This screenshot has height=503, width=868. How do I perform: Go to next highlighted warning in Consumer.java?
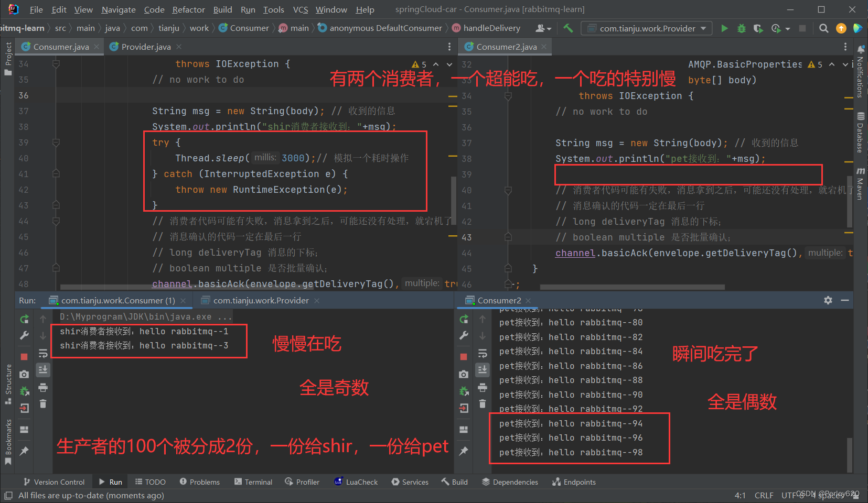[x=449, y=64]
